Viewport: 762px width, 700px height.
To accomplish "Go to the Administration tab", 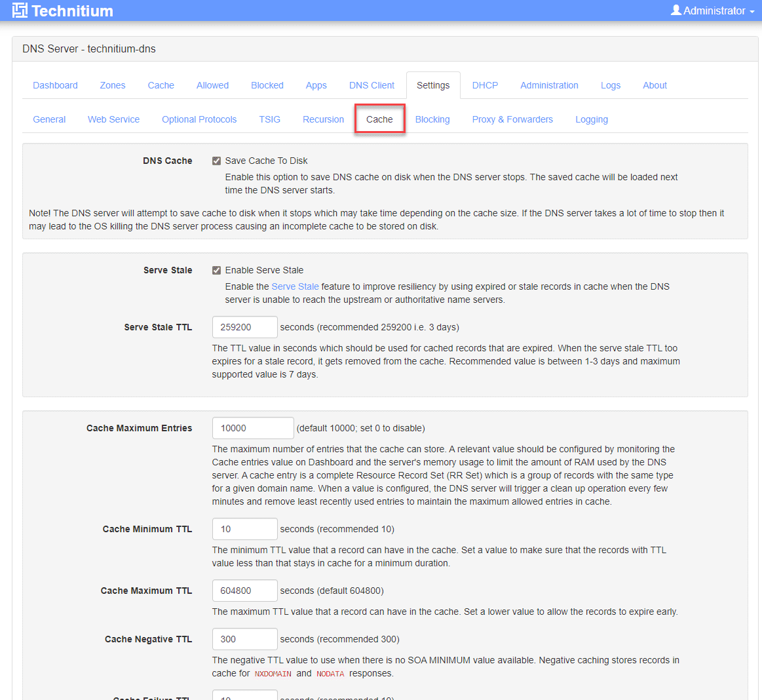I will click(549, 85).
